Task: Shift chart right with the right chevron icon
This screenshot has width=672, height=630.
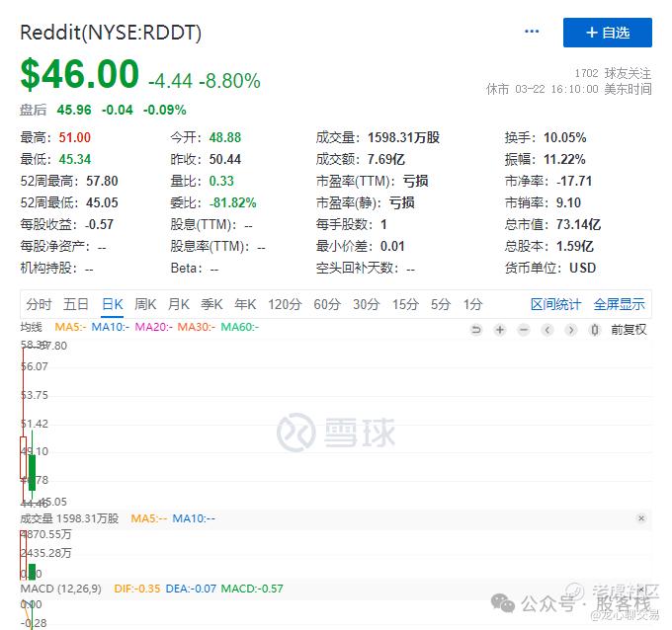Action: pyautogui.click(x=571, y=330)
